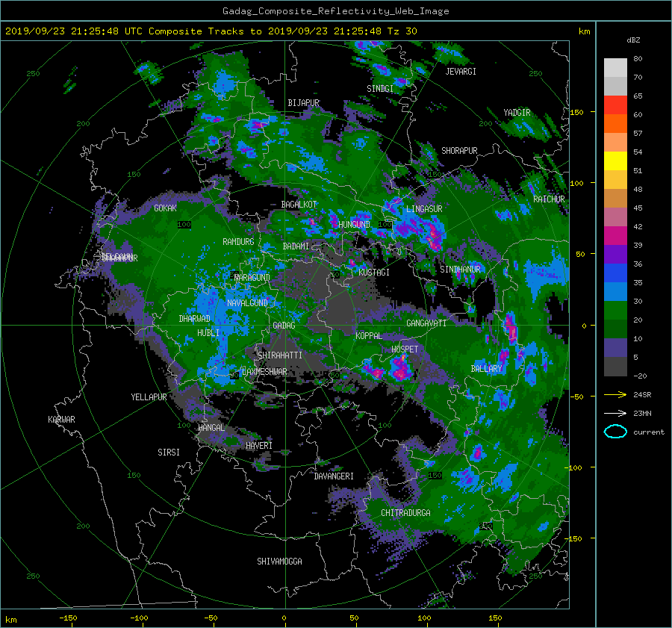Click the BAGALKOT town label

click(299, 205)
